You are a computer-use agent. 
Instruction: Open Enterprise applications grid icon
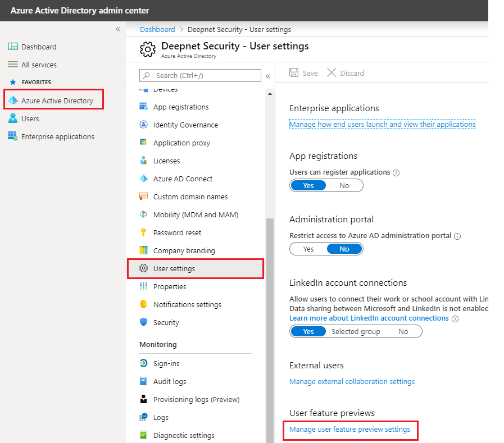[x=13, y=136]
